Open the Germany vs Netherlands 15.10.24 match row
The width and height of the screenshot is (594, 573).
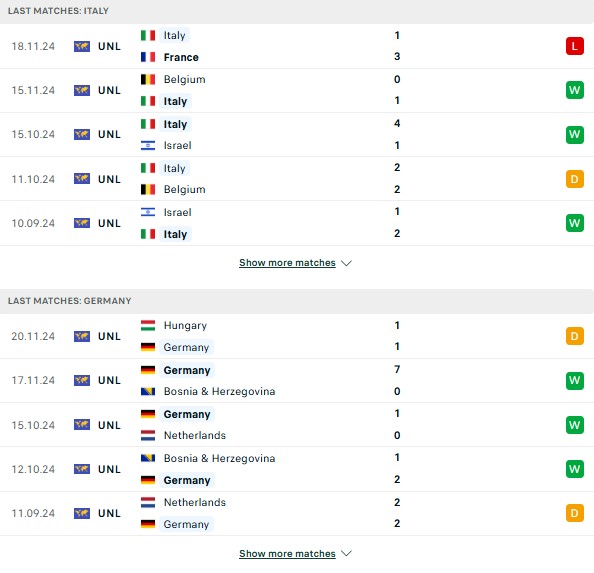(x=297, y=425)
